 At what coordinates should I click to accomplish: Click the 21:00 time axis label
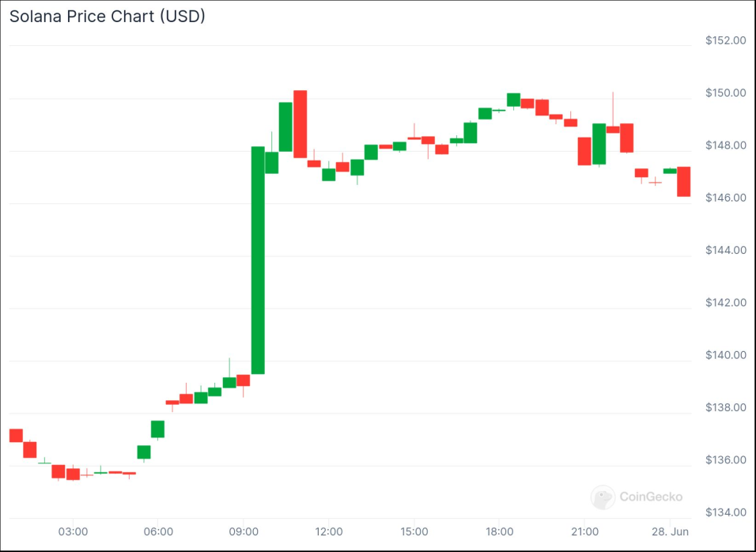pos(584,531)
